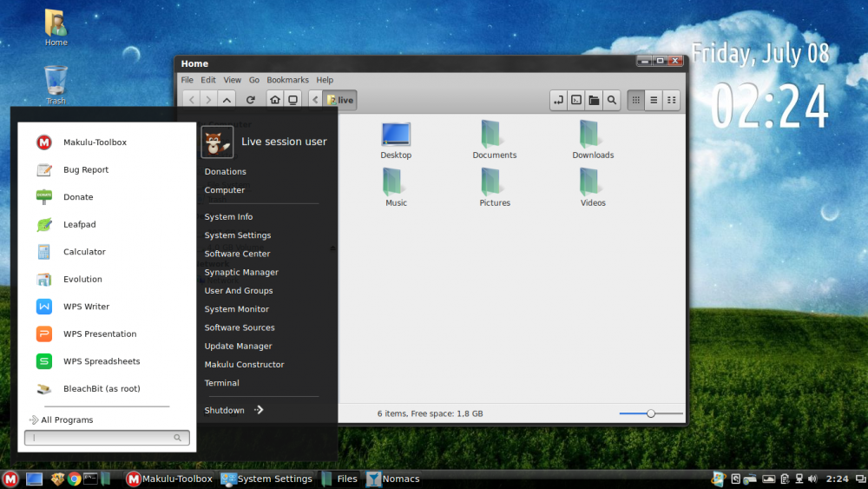Image resolution: width=868 pixels, height=489 pixels.
Task: Launch Synaptic Manager
Action: click(x=241, y=273)
